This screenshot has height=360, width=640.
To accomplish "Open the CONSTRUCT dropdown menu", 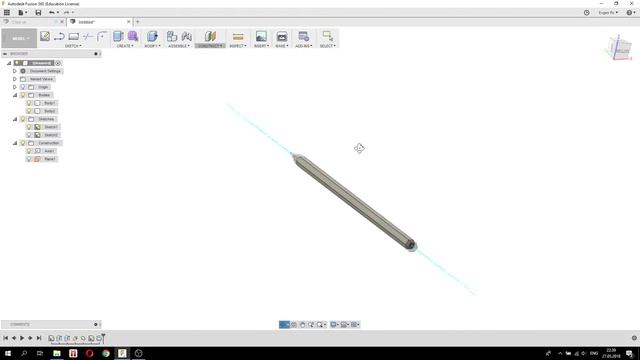I will [210, 46].
